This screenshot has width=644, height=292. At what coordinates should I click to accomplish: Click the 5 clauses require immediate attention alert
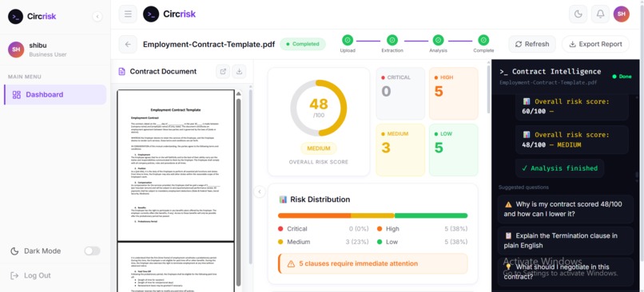pyautogui.click(x=373, y=264)
